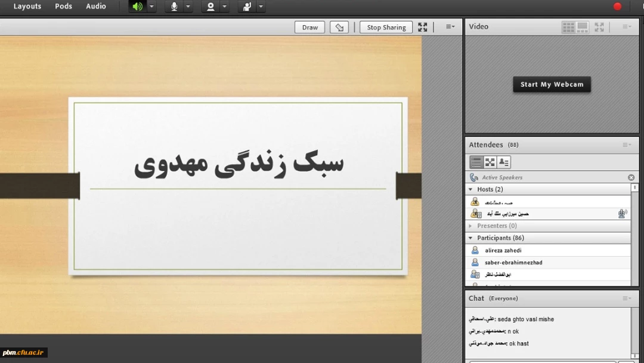This screenshot has width=644, height=363.
Task: Make the Share pod full screen
Action: tap(423, 27)
